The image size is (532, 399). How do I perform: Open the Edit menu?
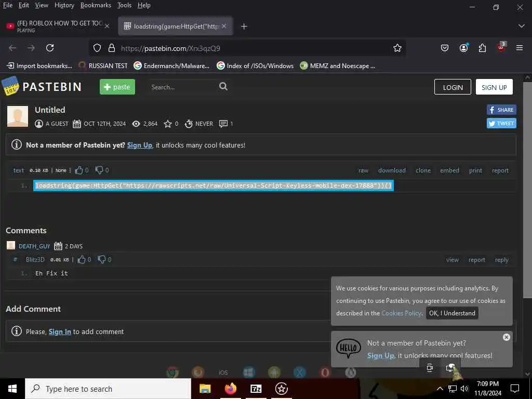[x=24, y=5]
